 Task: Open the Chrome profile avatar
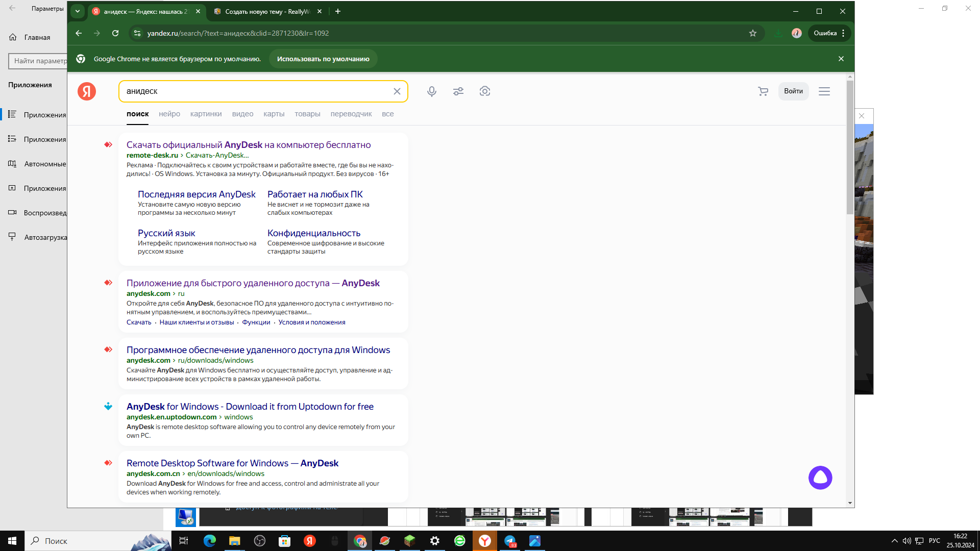(797, 33)
